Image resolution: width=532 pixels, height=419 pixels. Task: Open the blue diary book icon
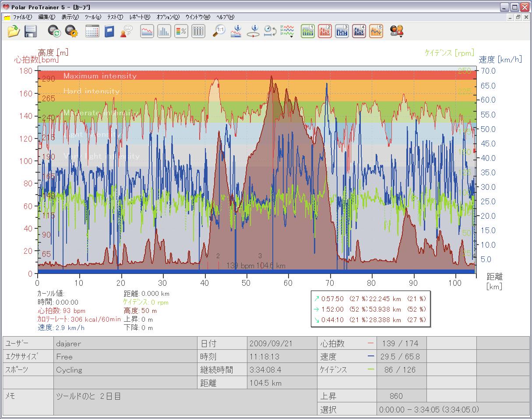pyautogui.click(x=109, y=31)
